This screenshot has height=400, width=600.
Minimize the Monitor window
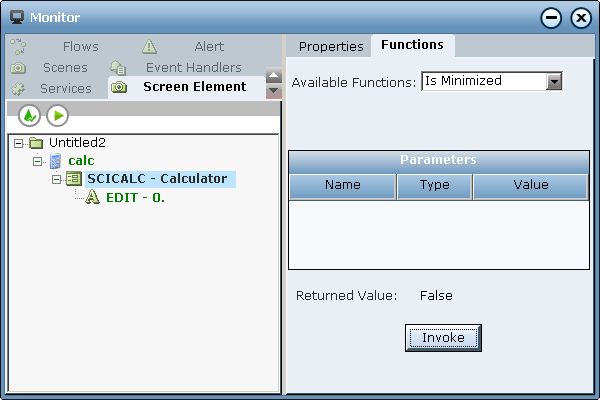click(x=551, y=18)
